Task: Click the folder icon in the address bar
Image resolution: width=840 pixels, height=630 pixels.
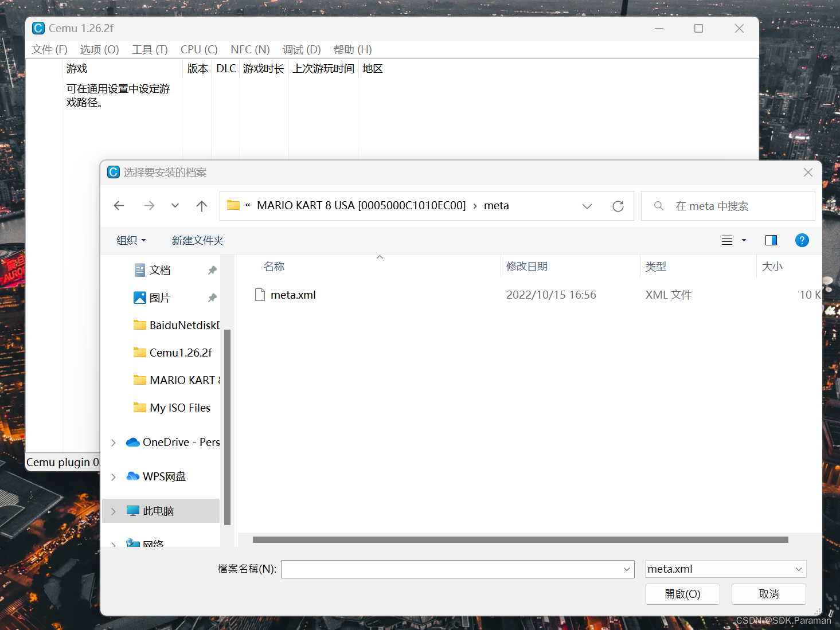Action: [233, 205]
